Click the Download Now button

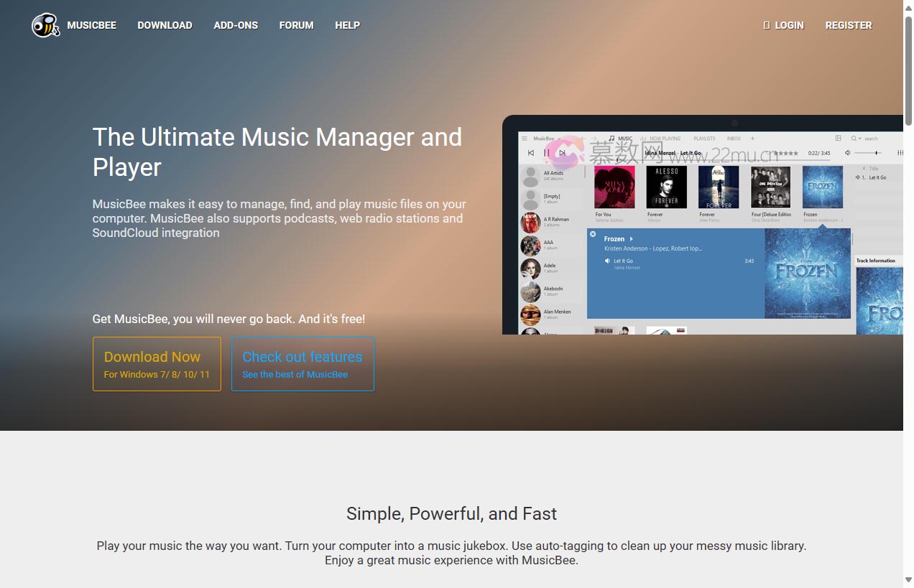click(x=157, y=363)
